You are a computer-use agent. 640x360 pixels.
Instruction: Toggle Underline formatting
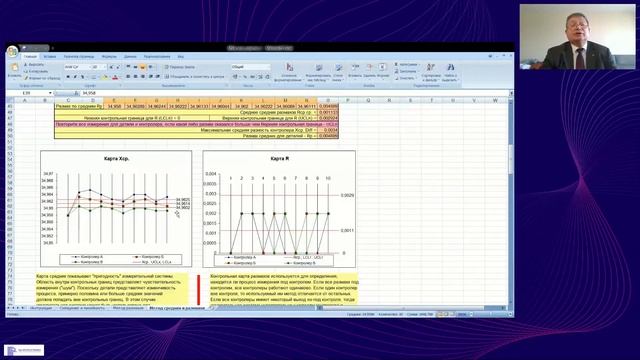pos(82,77)
